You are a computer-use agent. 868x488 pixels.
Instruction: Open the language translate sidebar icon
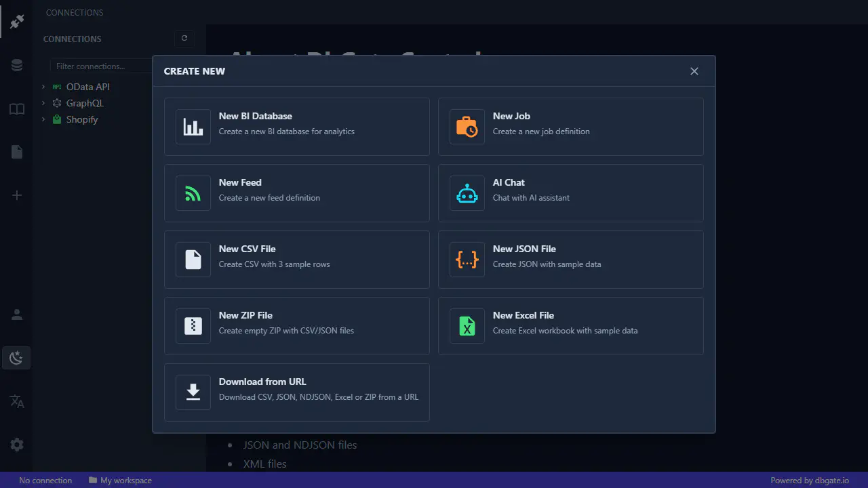[x=17, y=401]
